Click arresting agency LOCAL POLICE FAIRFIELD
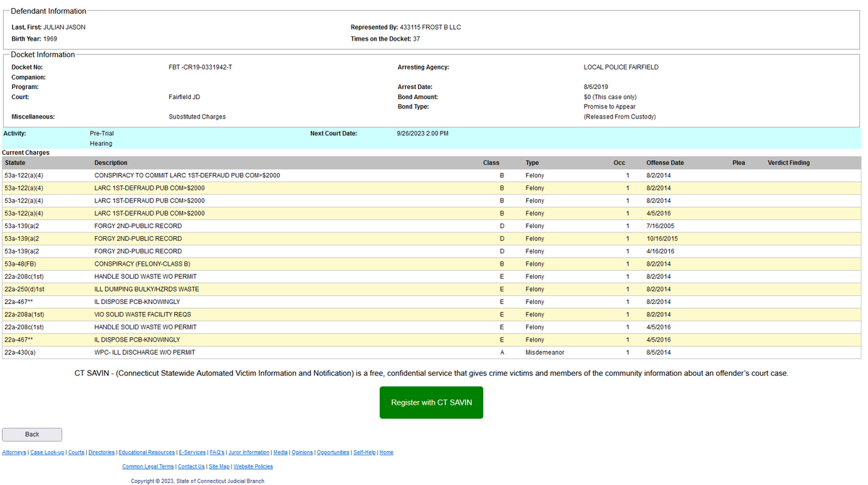This screenshot has width=868, height=485. coord(621,67)
